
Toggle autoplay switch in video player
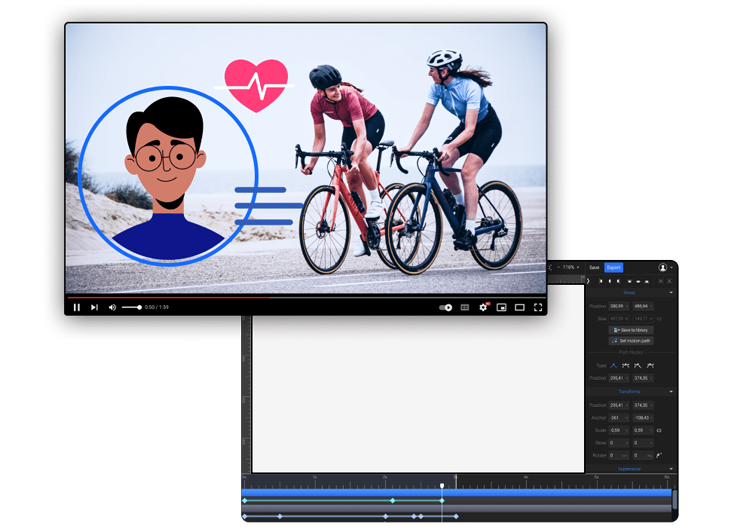[445, 308]
